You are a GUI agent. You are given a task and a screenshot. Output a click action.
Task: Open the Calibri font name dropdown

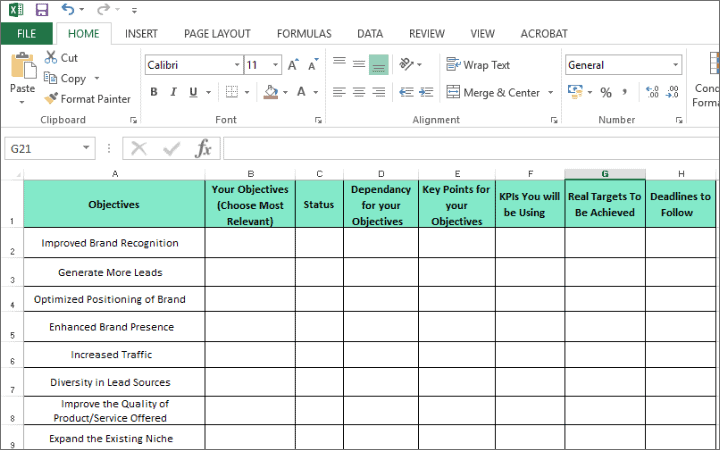click(237, 65)
